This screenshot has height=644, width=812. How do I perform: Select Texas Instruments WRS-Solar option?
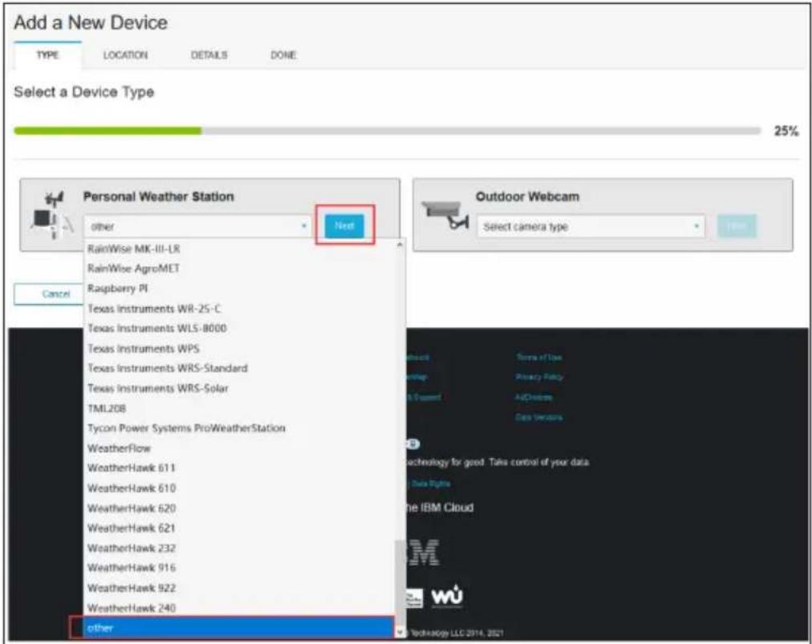[240, 388]
